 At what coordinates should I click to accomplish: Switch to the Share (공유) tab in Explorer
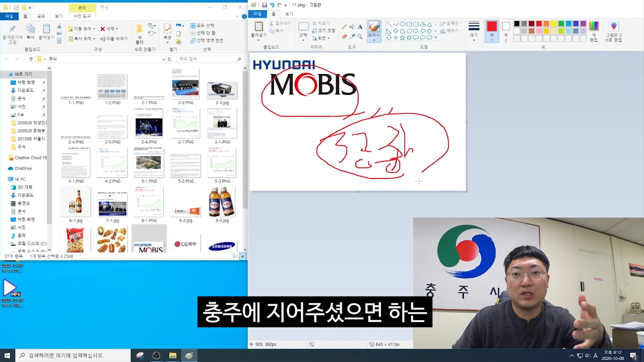click(41, 16)
